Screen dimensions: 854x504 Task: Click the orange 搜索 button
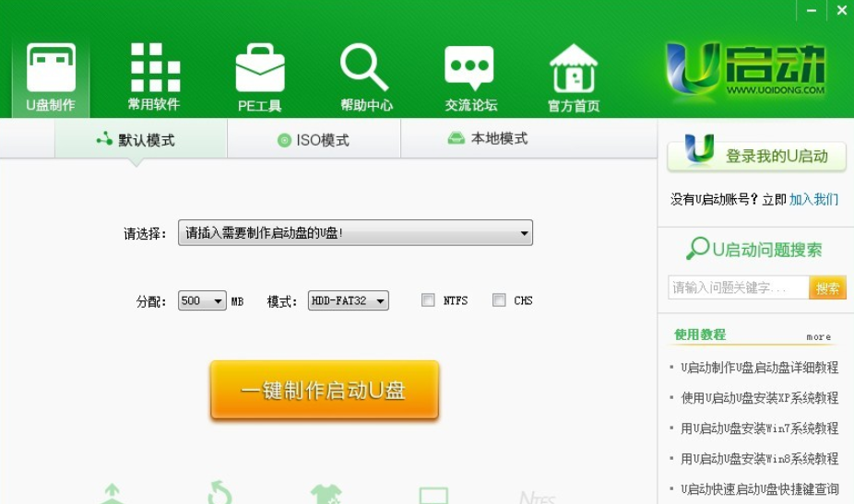pos(827,287)
